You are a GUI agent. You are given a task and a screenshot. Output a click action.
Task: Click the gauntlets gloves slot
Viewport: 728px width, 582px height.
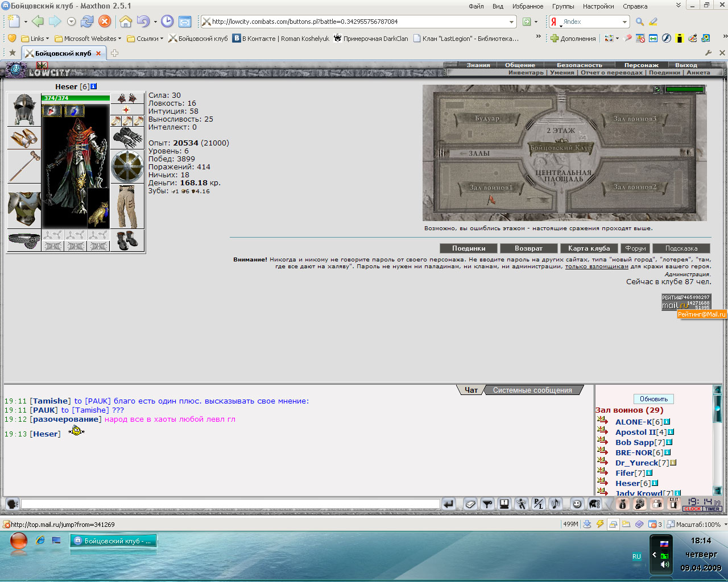pyautogui.click(x=127, y=138)
